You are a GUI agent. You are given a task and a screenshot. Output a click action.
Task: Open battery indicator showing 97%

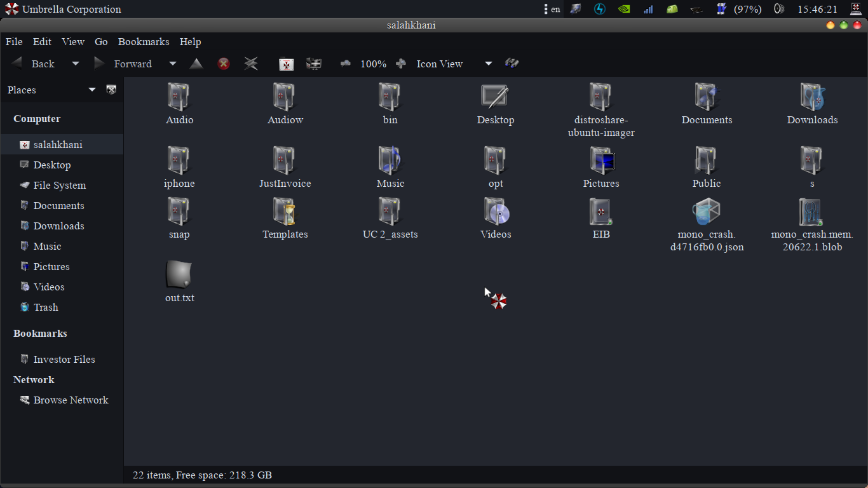740,9
